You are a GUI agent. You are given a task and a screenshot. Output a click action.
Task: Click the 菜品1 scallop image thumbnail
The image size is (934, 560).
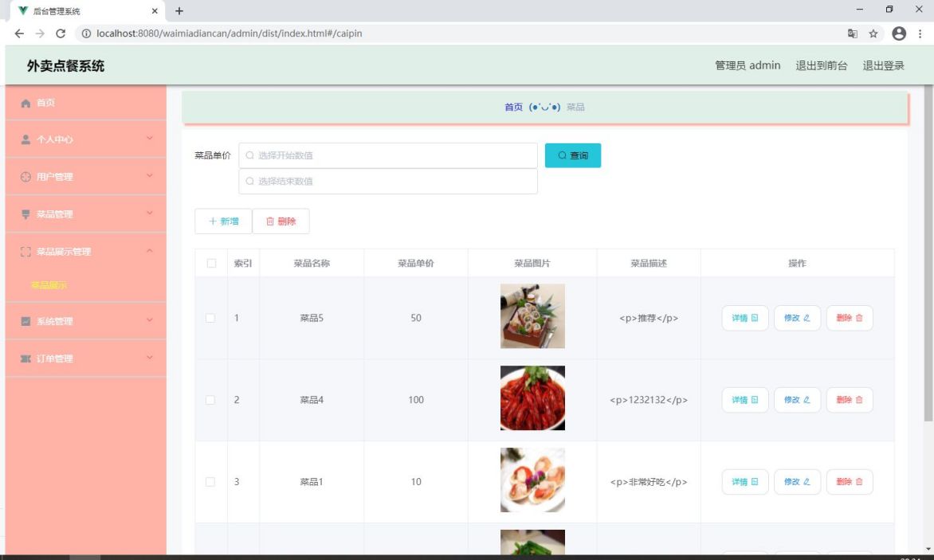pos(532,480)
